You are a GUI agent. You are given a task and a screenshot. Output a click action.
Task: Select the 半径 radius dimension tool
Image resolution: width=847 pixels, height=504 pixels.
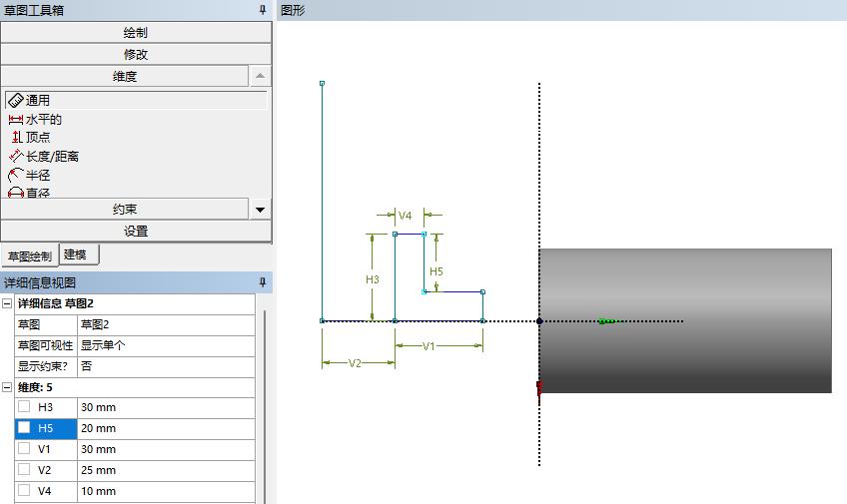pos(38,175)
